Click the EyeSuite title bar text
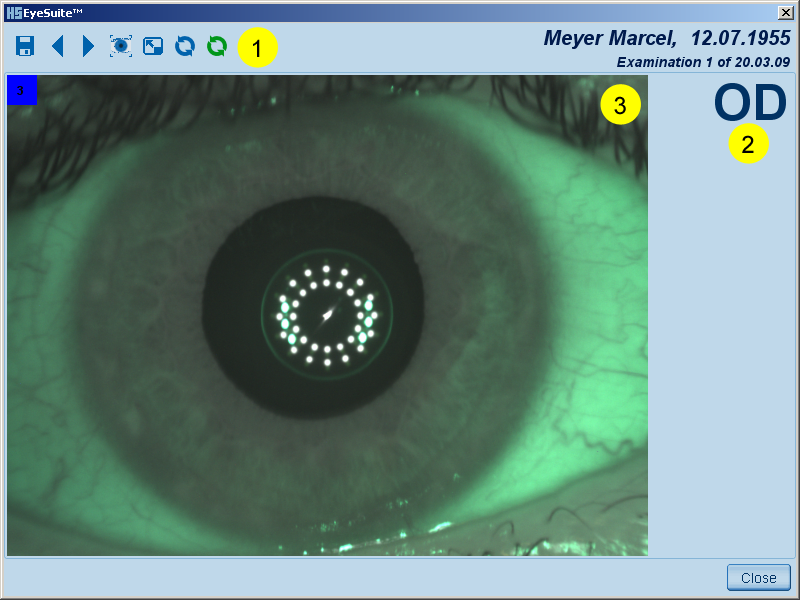This screenshot has width=800, height=600. [54, 12]
